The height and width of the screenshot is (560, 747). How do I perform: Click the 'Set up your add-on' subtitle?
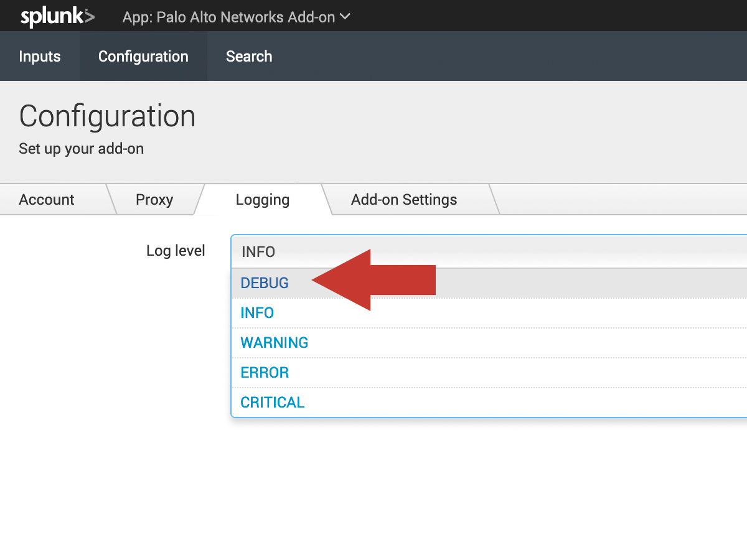pos(81,149)
